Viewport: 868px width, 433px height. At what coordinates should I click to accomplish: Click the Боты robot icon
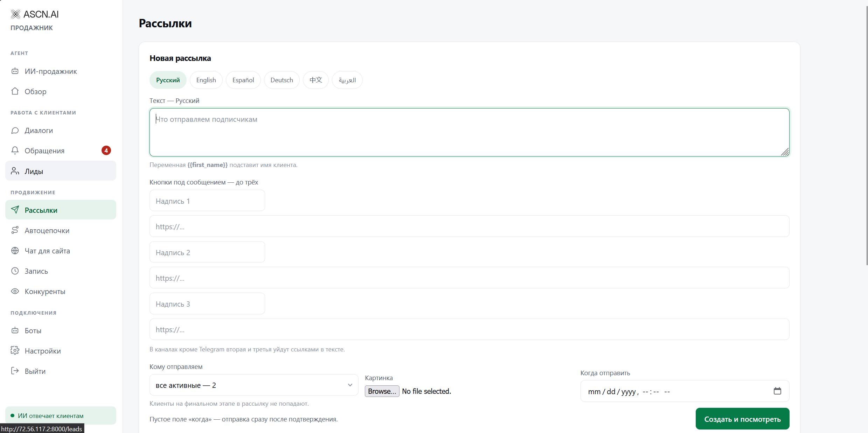(x=15, y=330)
